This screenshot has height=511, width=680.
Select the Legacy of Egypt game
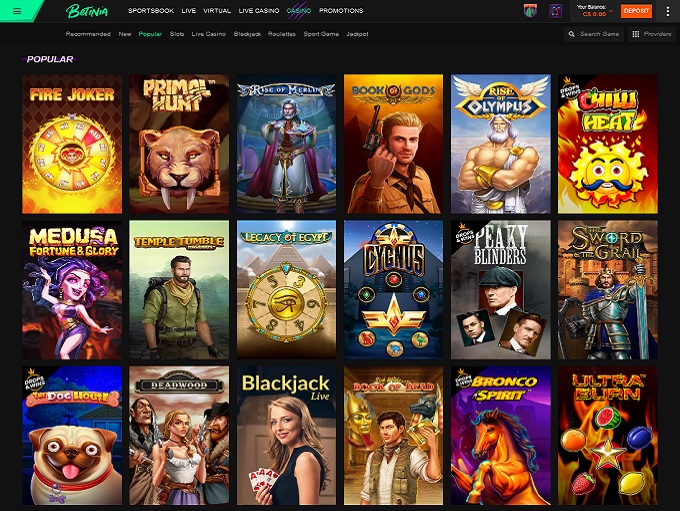pyautogui.click(x=286, y=290)
